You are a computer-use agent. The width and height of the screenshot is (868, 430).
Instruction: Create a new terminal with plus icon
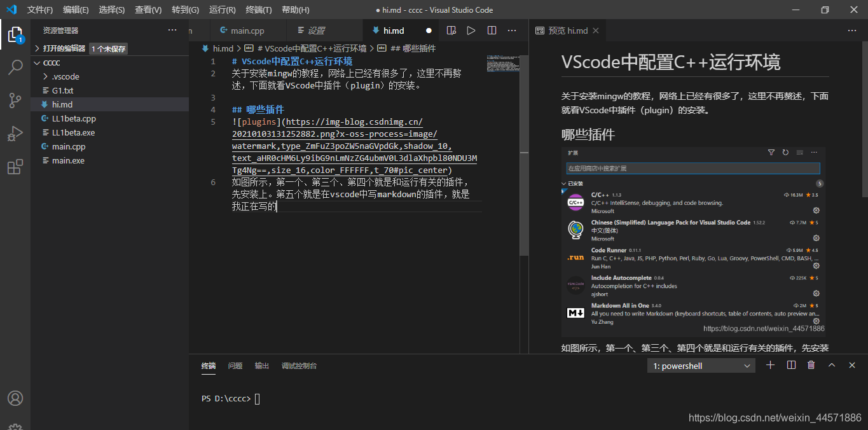tap(771, 365)
